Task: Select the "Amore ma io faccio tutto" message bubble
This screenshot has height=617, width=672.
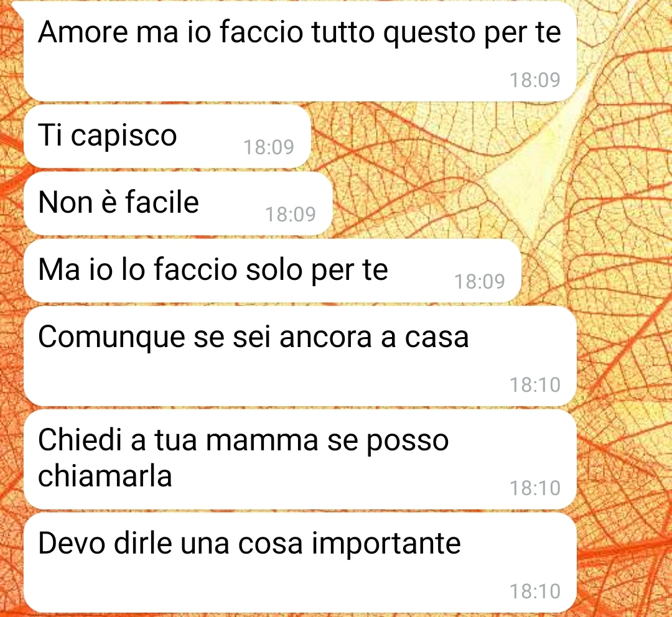Action: point(300,52)
